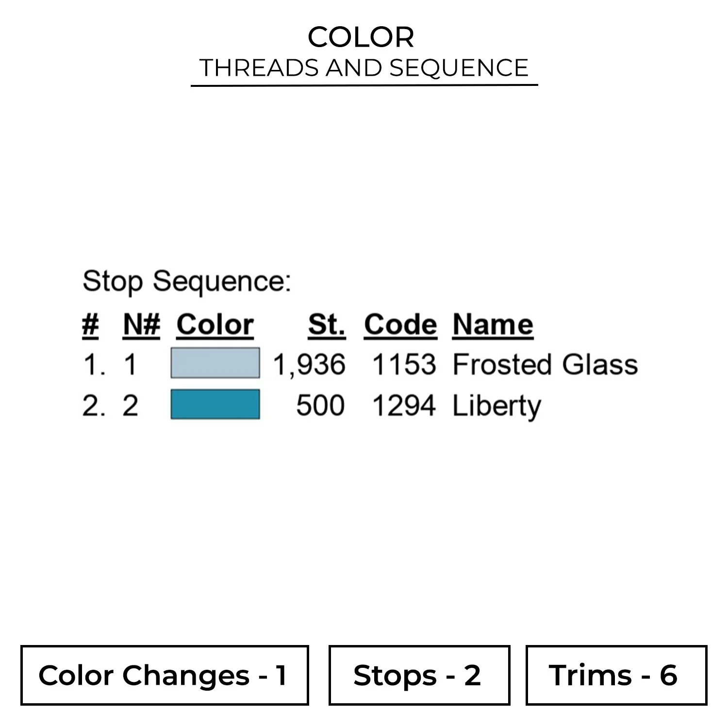The image size is (728, 728).
Task: Click the Trims - 6 box
Action: [616, 675]
